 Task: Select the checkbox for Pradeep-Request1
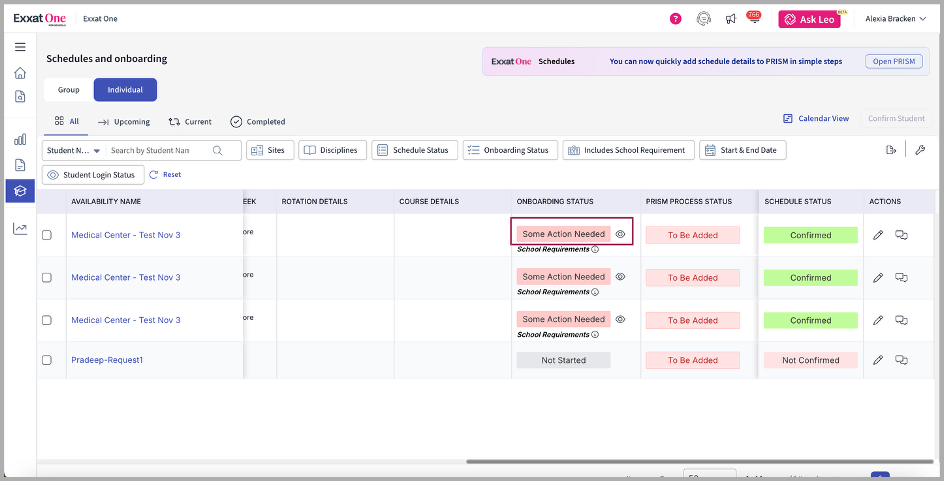click(47, 360)
